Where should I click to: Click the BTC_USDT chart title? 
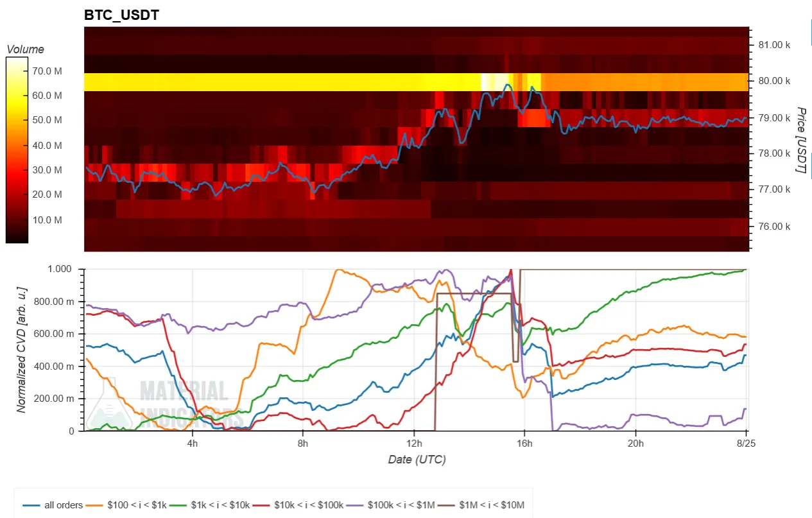tap(121, 15)
